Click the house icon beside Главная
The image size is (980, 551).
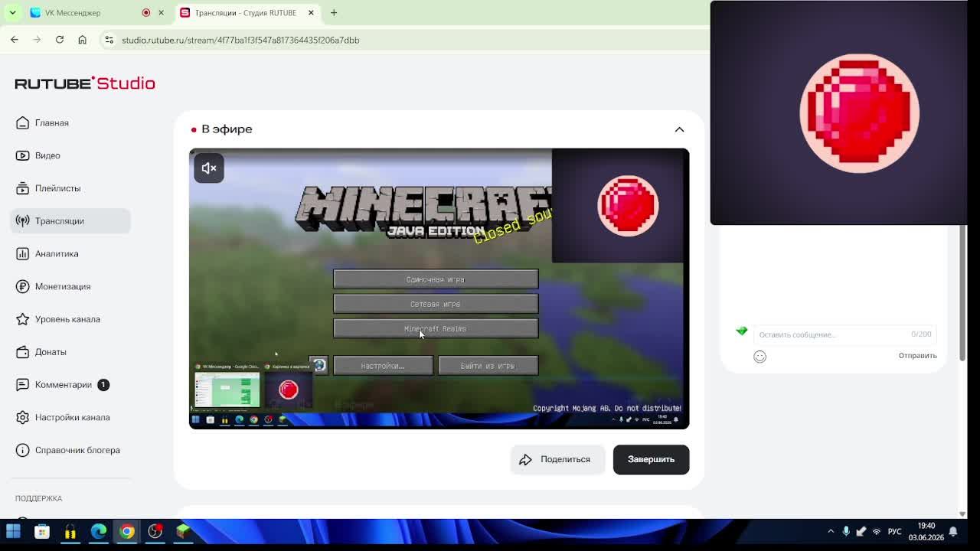(x=22, y=122)
